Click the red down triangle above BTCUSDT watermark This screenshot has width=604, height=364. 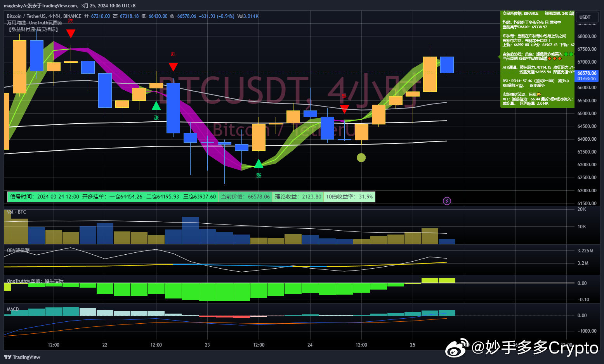pos(173,67)
